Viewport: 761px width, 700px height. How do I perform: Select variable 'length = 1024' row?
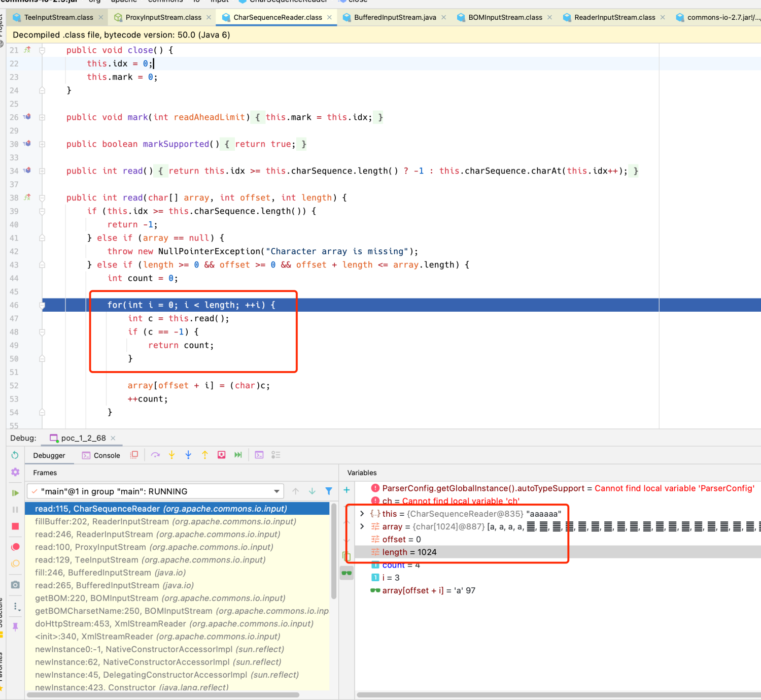point(558,552)
